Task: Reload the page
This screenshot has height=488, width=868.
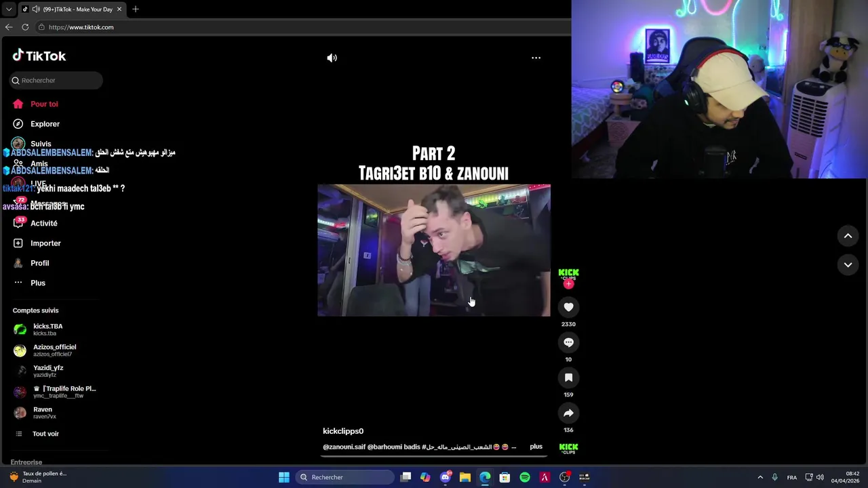Action: tap(25, 27)
